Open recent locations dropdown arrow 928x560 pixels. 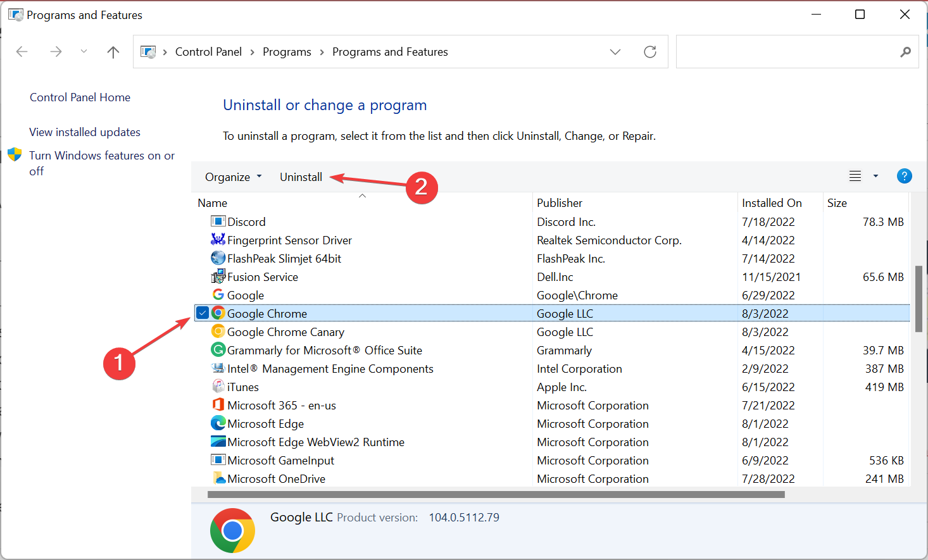pyautogui.click(x=84, y=52)
